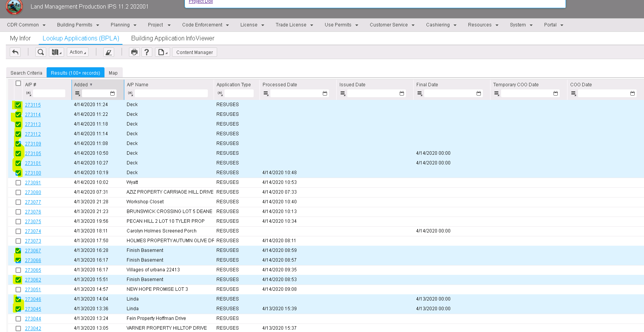Screen dimensions: 644x332
Task: Open the Building Permits dropdown menu
Action: tap(78, 25)
